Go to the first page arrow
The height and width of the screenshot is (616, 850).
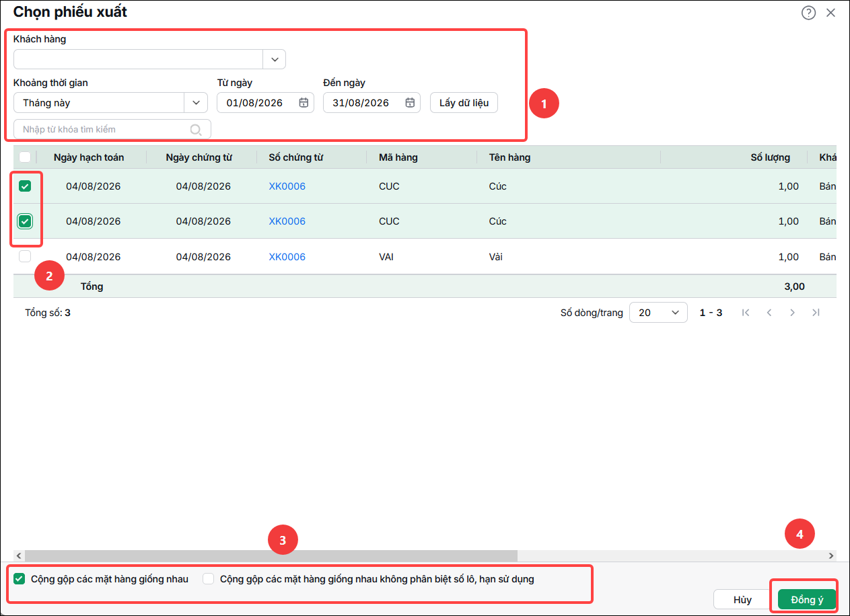click(x=746, y=313)
